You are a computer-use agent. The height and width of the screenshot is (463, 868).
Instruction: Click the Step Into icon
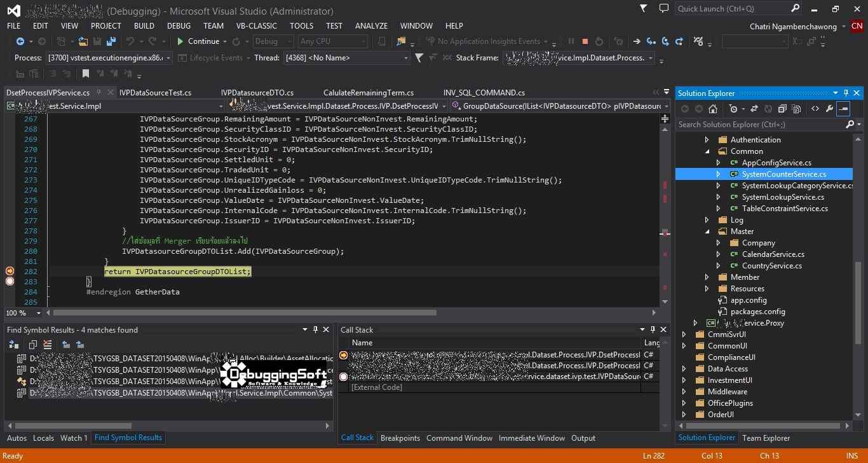(x=651, y=41)
